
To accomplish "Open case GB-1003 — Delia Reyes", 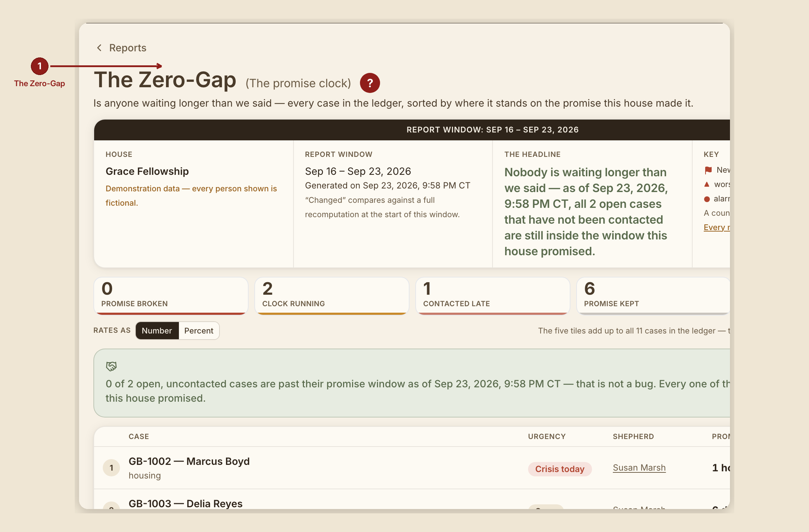I will 185,503.
